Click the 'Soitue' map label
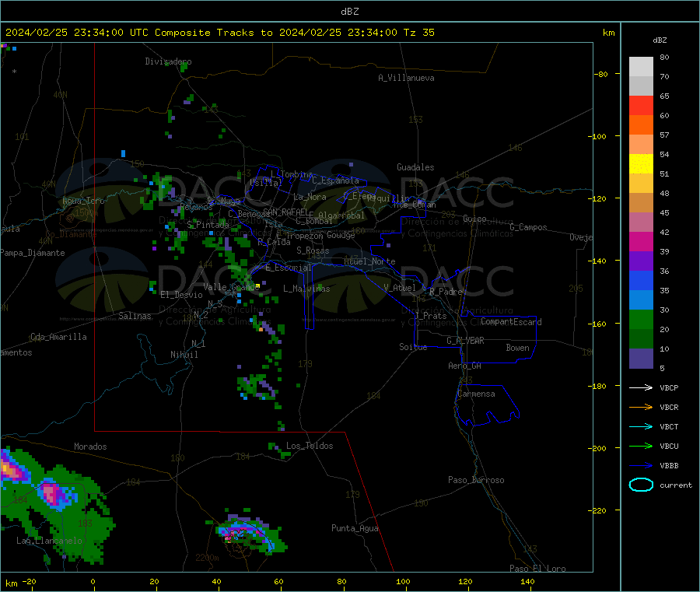 414,347
